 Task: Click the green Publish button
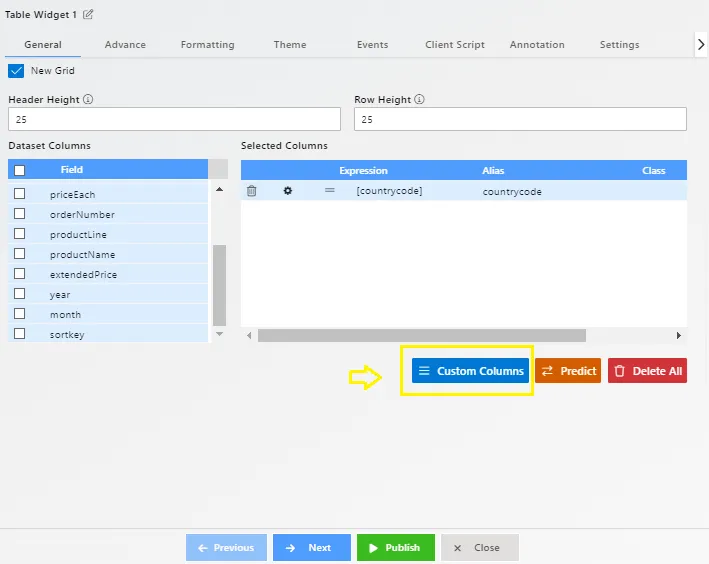[x=396, y=548]
